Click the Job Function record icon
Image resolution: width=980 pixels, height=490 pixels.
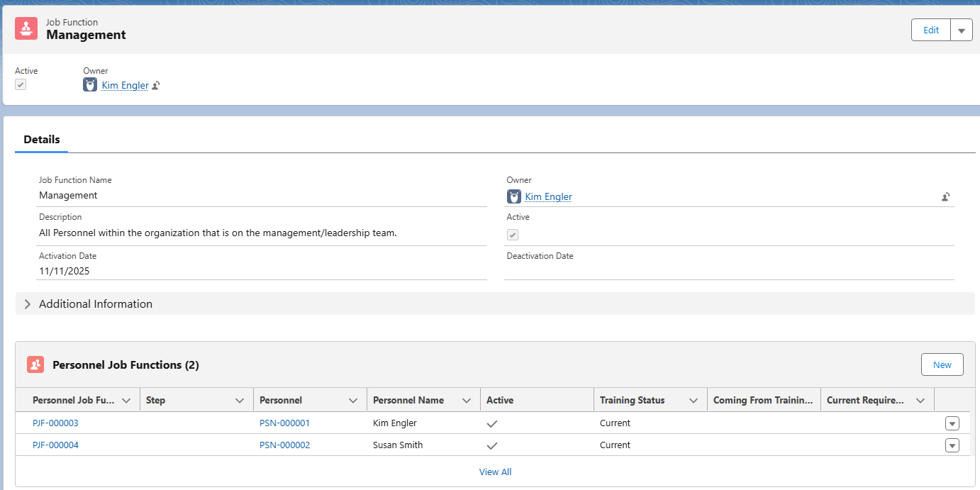tap(26, 28)
